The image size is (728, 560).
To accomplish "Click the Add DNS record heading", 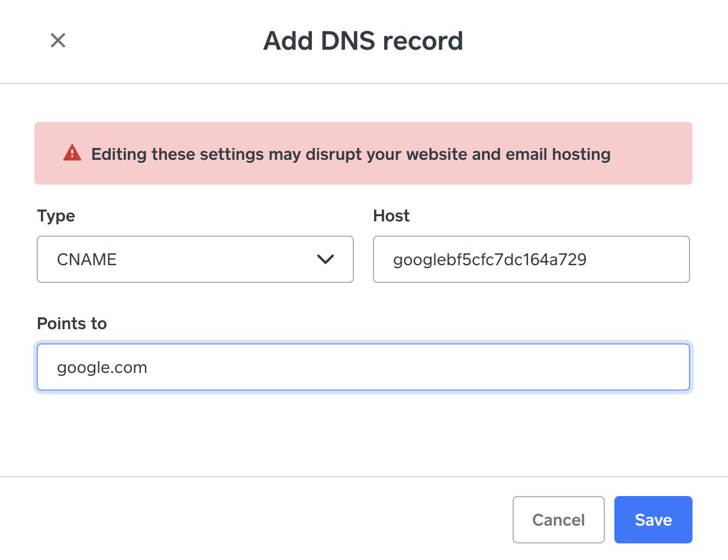I will tap(363, 41).
